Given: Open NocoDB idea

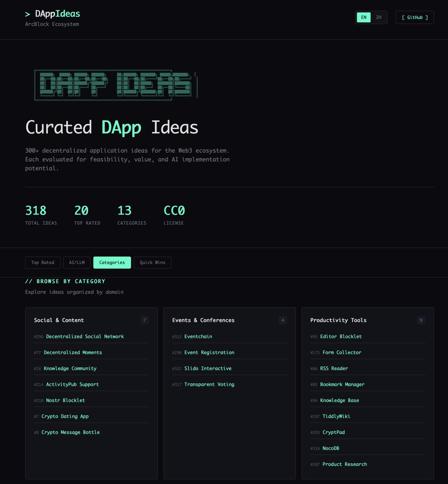Looking at the screenshot, I should (331, 449).
